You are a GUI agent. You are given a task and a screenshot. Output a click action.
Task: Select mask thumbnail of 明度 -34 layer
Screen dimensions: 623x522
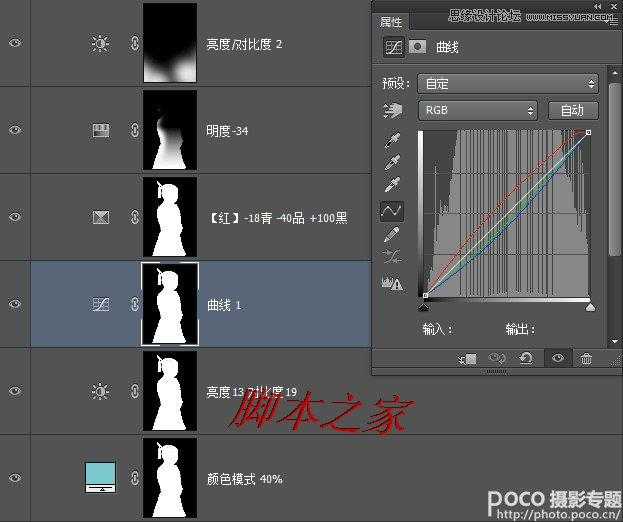click(170, 130)
